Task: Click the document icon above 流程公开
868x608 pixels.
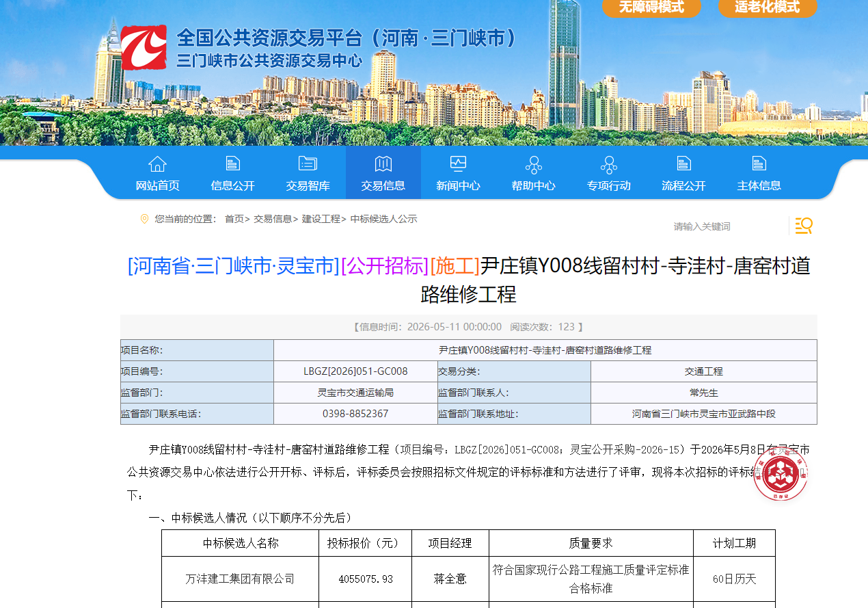Action: (x=684, y=163)
